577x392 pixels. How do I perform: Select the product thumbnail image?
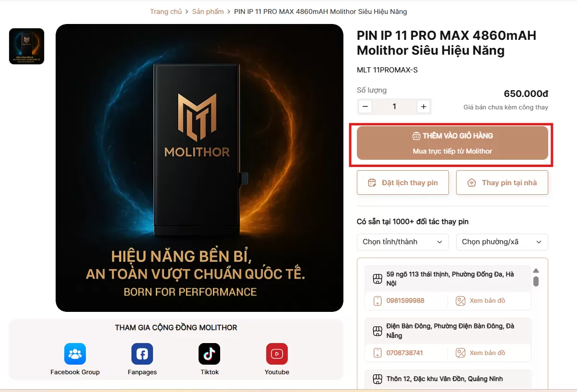[27, 46]
